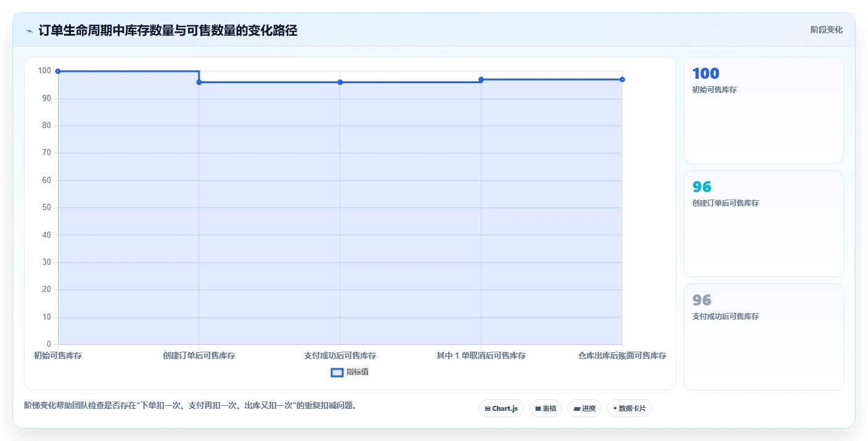Click the 阶段变化 label in header
This screenshot has height=441, width=868.
click(826, 30)
